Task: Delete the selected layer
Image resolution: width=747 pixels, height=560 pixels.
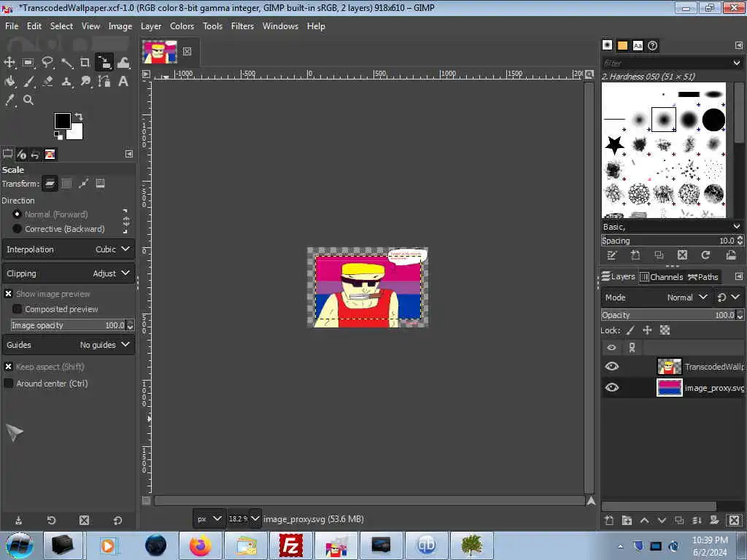Action: (x=735, y=521)
